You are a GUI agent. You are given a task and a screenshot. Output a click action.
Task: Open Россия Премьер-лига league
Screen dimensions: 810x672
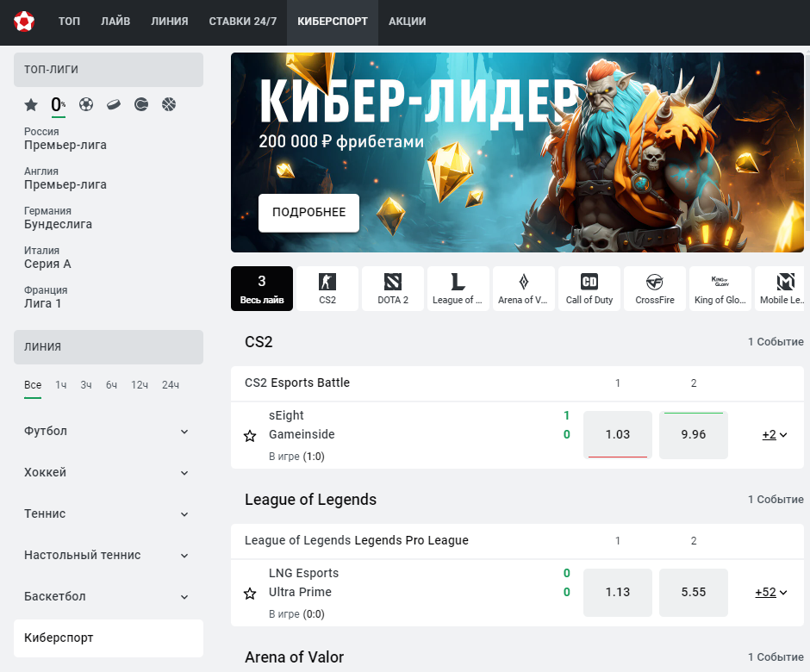65,139
